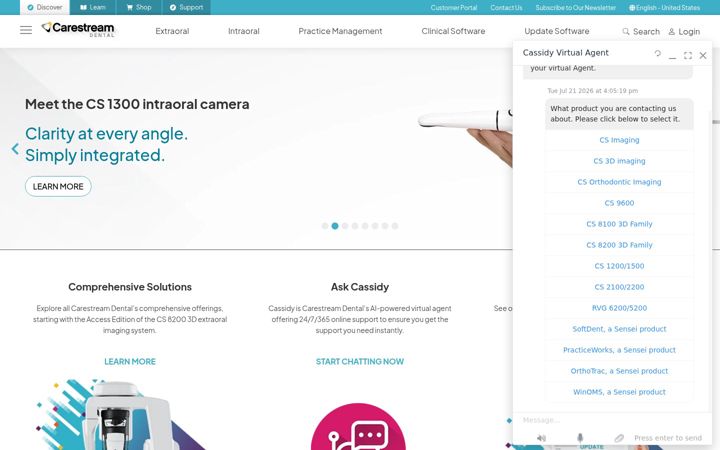Screen dimensions: 720x450
Task: Go to previous hero slide arrow
Action: (15, 148)
